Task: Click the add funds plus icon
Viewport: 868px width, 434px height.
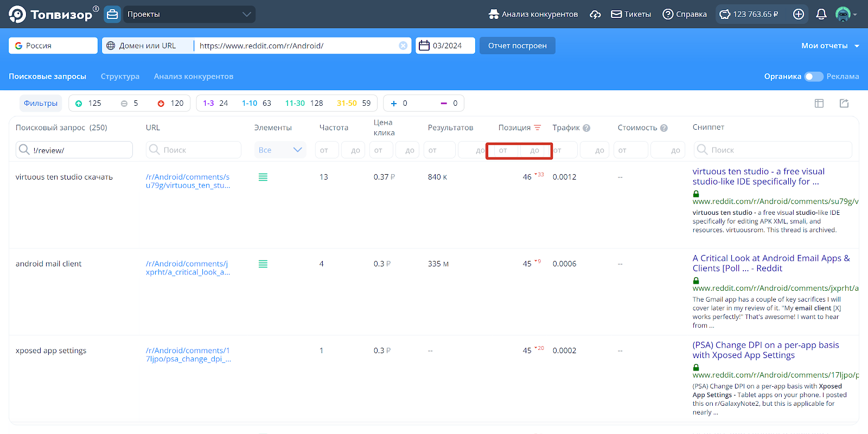Action: (799, 14)
